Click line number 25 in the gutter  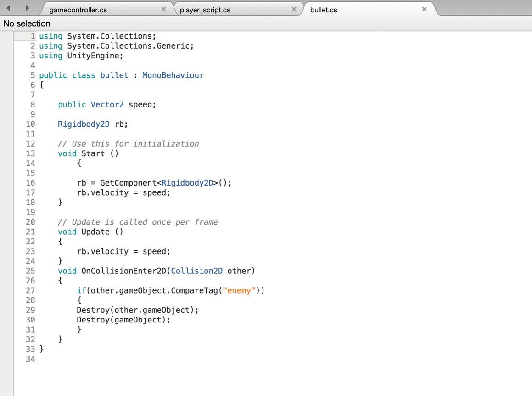pyautogui.click(x=30, y=271)
